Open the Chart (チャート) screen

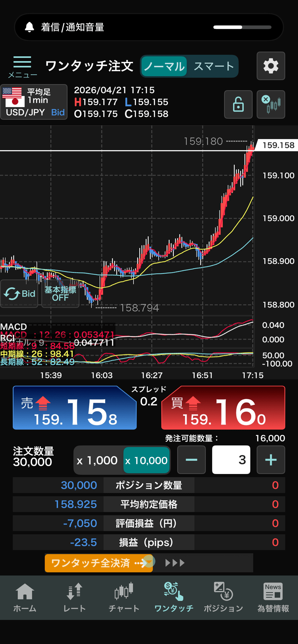pos(124,598)
